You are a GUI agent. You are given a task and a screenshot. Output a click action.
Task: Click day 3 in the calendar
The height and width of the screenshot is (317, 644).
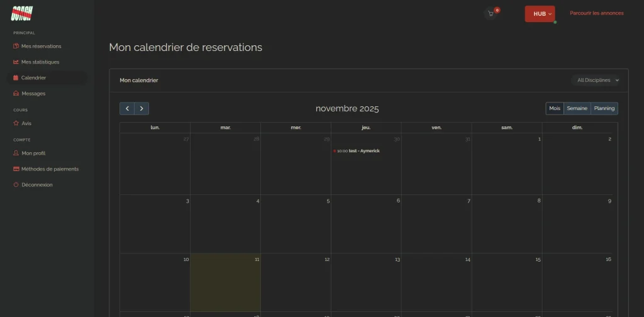click(155, 224)
